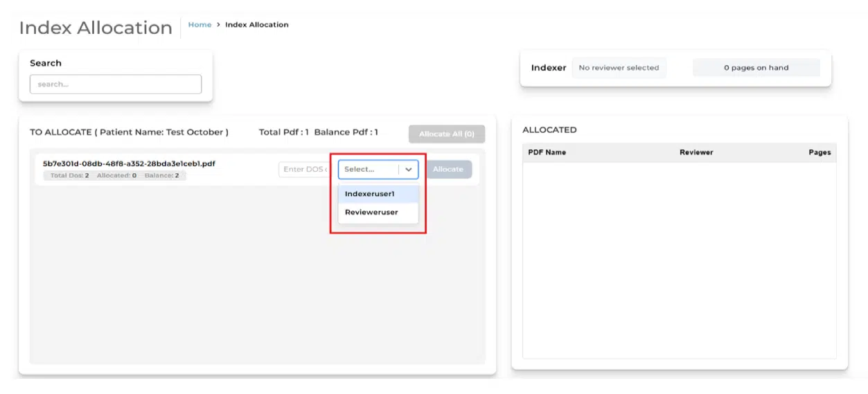This screenshot has width=868, height=394.
Task: Click the 0 pages on hand indicator
Action: [756, 68]
